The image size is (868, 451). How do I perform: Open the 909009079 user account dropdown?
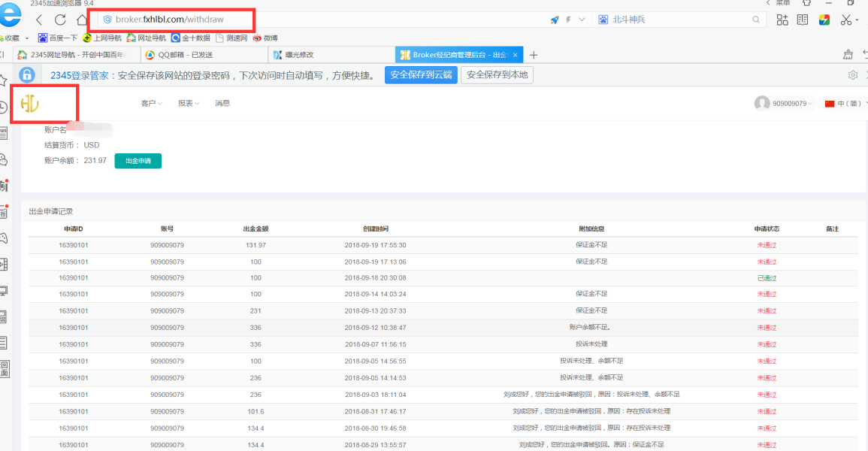click(x=785, y=104)
